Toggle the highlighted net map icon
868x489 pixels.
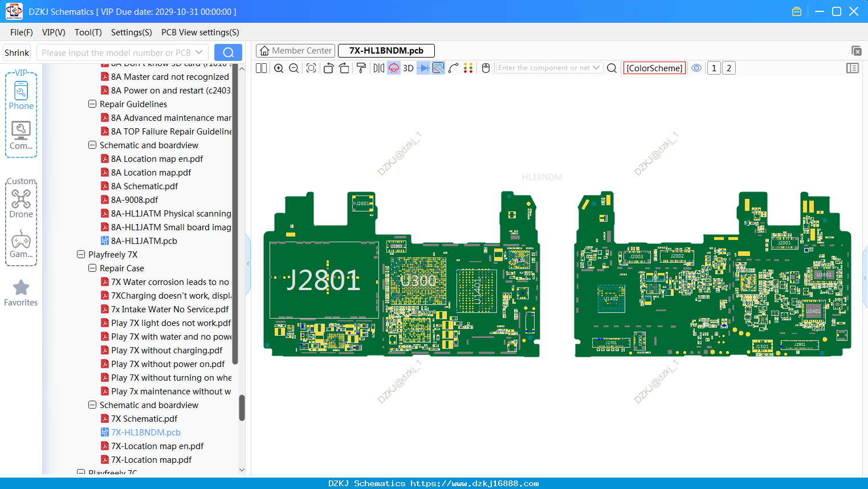pyautogui.click(x=438, y=68)
